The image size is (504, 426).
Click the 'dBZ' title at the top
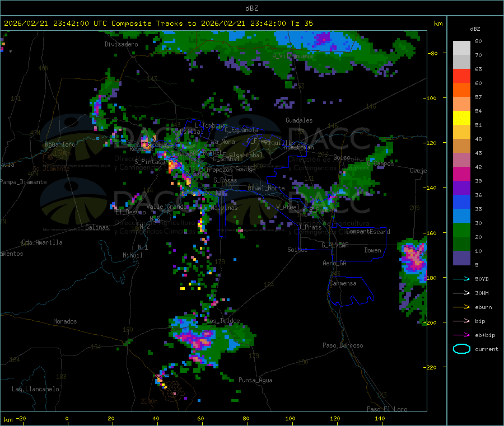(251, 8)
